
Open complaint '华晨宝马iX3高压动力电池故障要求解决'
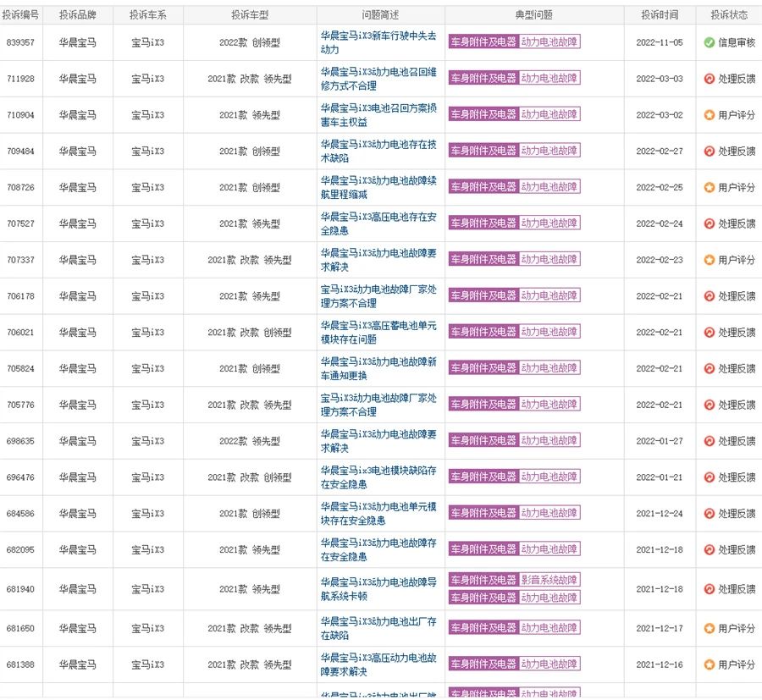click(378, 664)
